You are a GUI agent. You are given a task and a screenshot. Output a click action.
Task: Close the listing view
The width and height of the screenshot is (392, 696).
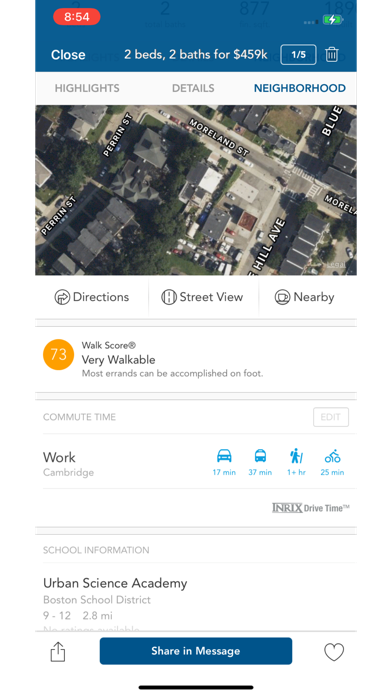tap(68, 55)
